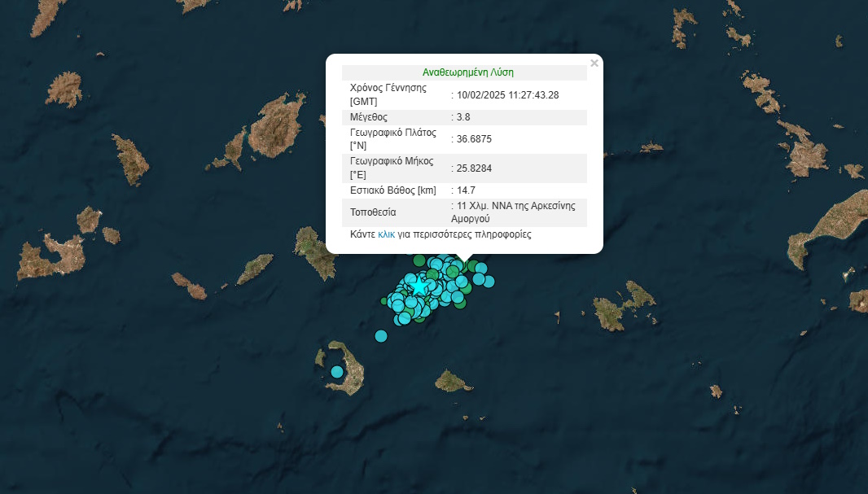
Task: Click the 'Χρόνος Γέννησης [GMT]' label
Action: 388,95
